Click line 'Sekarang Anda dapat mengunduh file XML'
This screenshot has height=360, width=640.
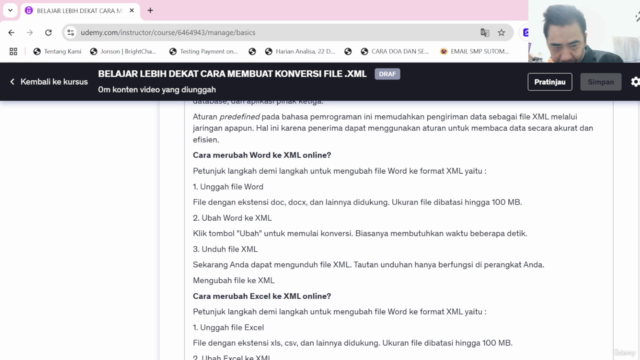point(368,264)
